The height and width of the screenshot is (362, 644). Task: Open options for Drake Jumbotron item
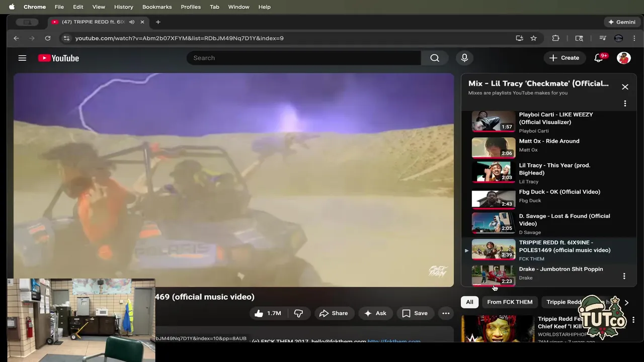[624, 276]
